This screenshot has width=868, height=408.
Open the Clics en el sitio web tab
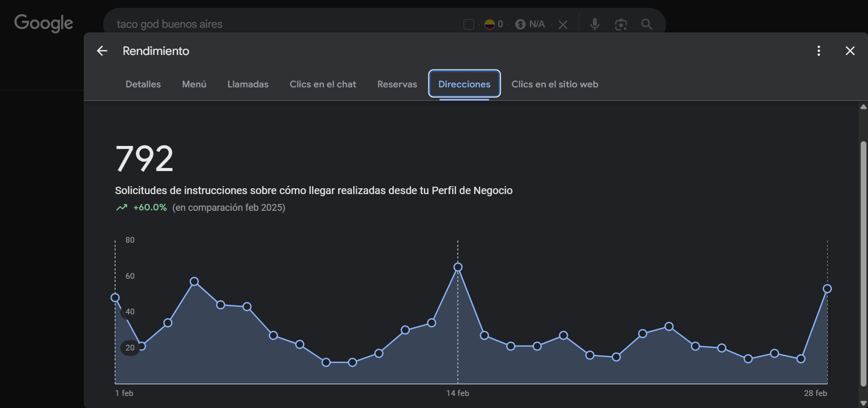point(555,84)
